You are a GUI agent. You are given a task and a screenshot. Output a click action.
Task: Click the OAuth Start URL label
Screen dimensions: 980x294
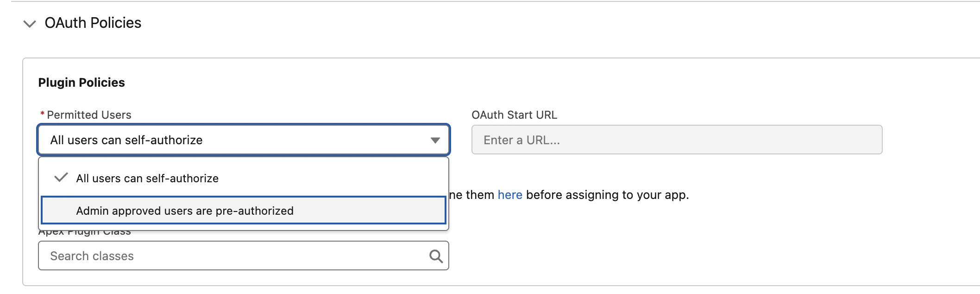(x=514, y=115)
